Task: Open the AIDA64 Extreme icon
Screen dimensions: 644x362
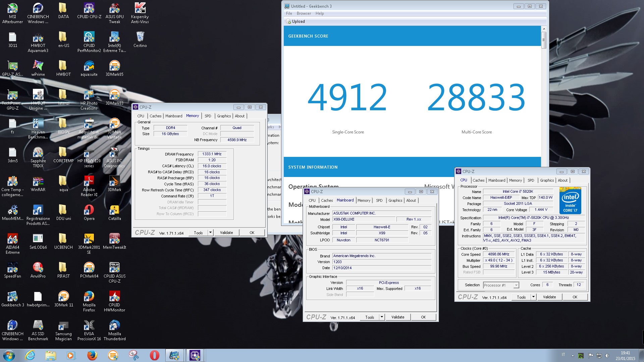Action: coord(12,244)
